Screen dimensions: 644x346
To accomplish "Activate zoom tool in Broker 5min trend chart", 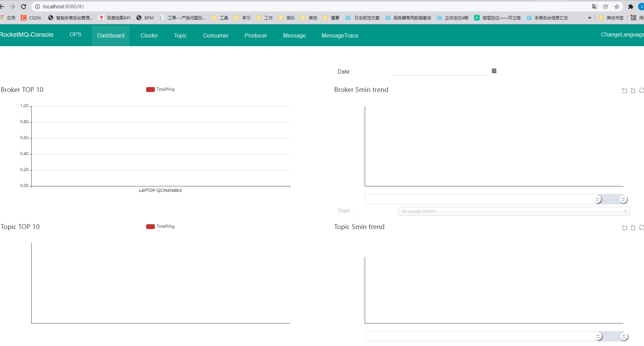I will (x=624, y=91).
